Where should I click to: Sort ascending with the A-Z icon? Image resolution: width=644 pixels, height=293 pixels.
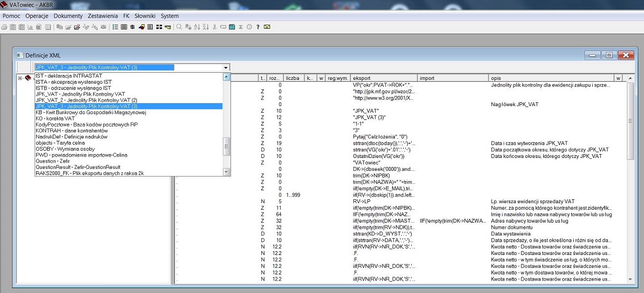click(x=197, y=27)
